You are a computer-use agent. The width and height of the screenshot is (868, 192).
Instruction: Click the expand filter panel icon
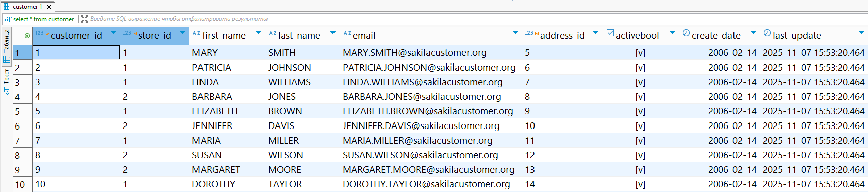pyautogui.click(x=84, y=19)
